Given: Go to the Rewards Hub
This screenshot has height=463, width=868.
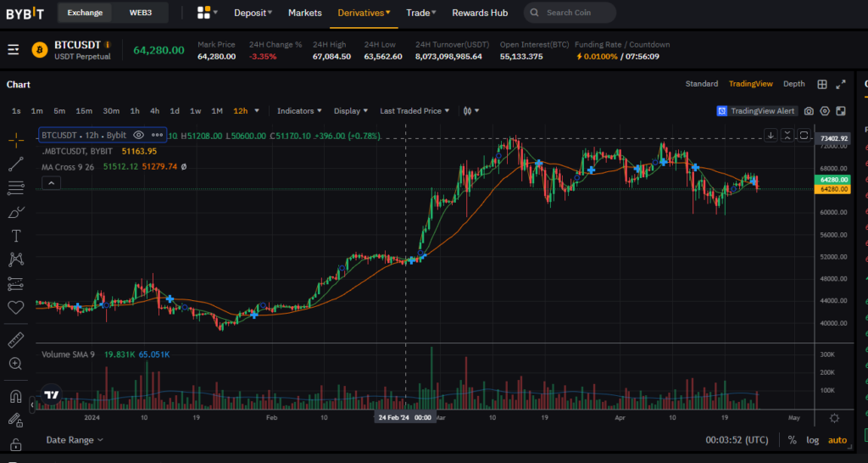Looking at the screenshot, I should coord(480,13).
